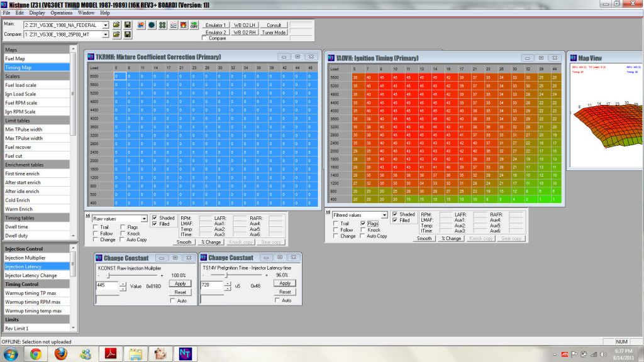Toggle Compare checkbox in the toolbar

tap(204, 38)
